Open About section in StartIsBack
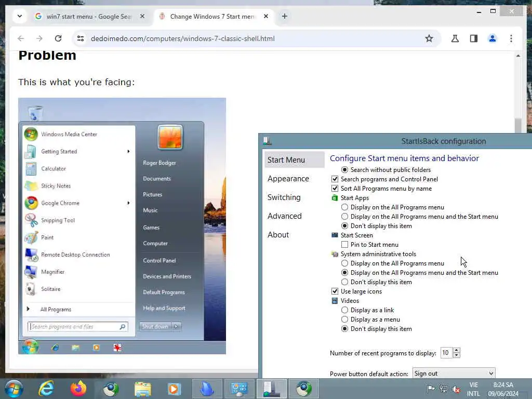532x399 pixels. point(278,234)
